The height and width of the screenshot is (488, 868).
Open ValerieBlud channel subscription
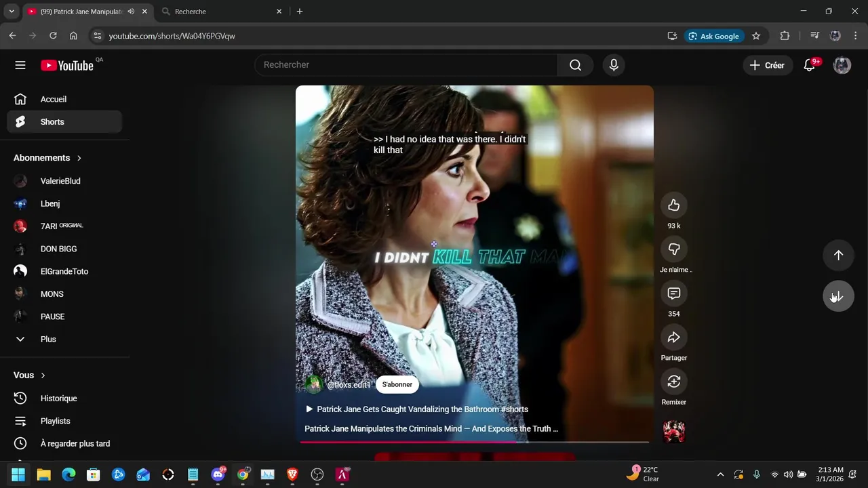point(64,181)
